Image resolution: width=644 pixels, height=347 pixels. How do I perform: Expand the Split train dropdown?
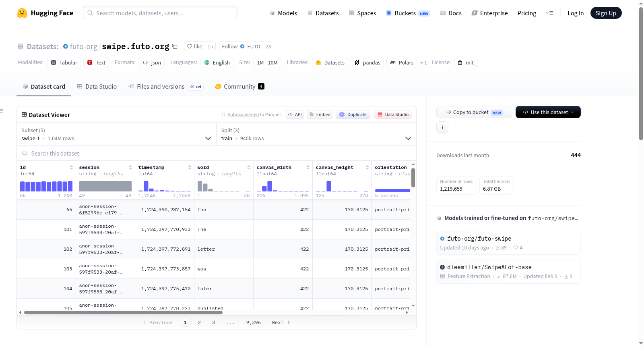click(x=316, y=134)
